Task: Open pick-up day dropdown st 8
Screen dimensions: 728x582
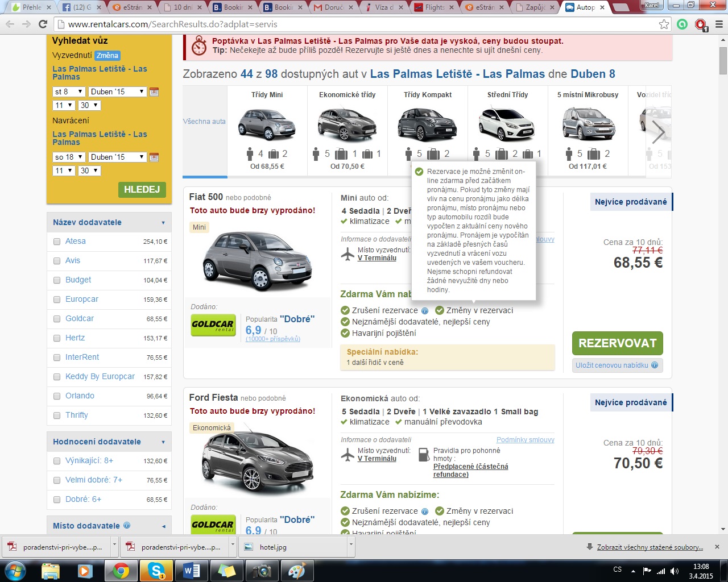Action: click(x=69, y=92)
